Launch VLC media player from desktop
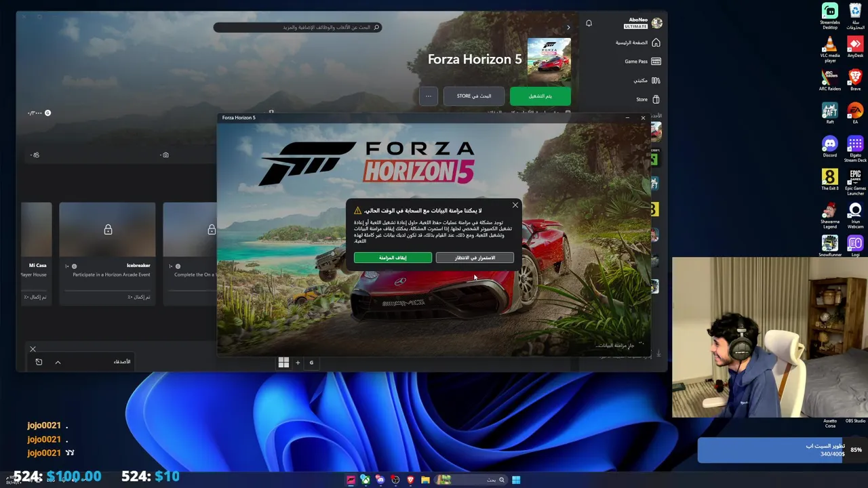 [830, 49]
